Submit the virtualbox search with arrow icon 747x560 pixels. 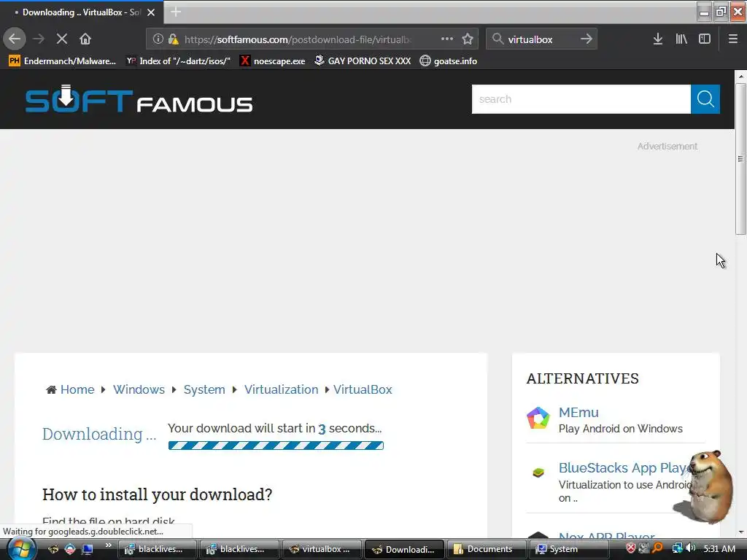pos(587,39)
